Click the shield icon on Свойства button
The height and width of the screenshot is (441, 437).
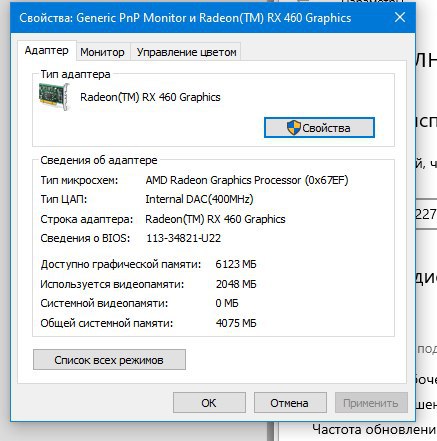[x=294, y=128]
